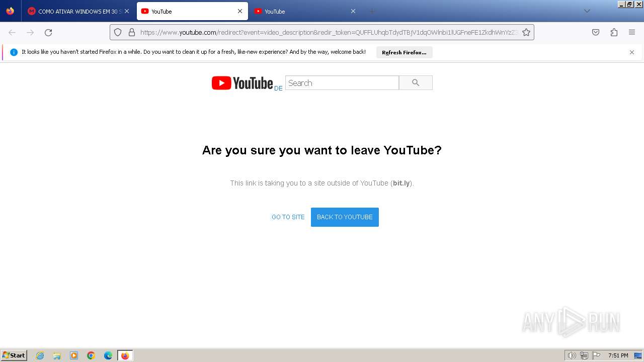
Task: Launch Microsoft Edge from taskbar
Action: click(x=108, y=355)
